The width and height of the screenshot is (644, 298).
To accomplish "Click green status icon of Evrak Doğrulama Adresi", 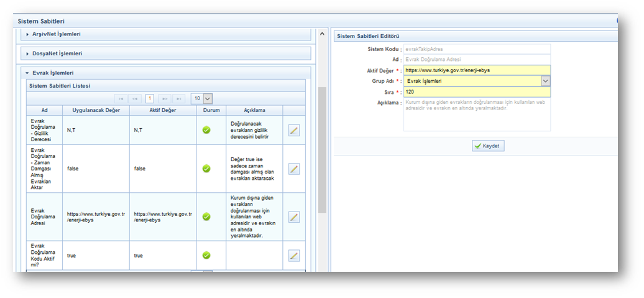I will tap(206, 217).
